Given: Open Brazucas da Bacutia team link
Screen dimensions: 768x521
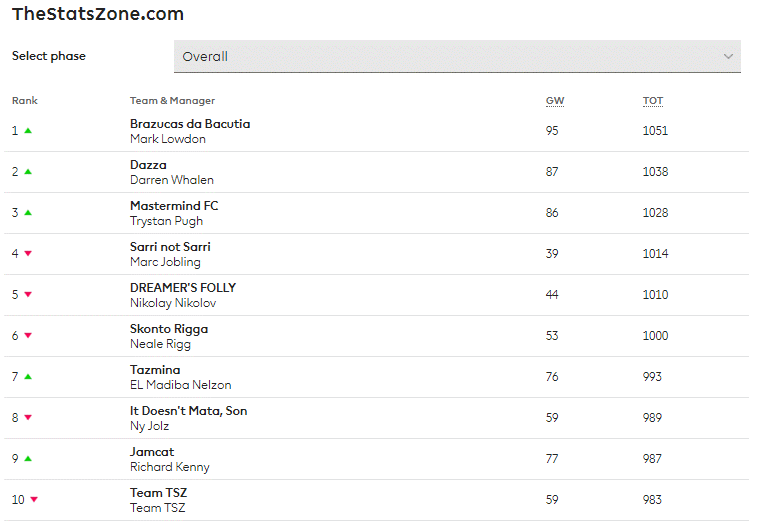Looking at the screenshot, I should 190,124.
